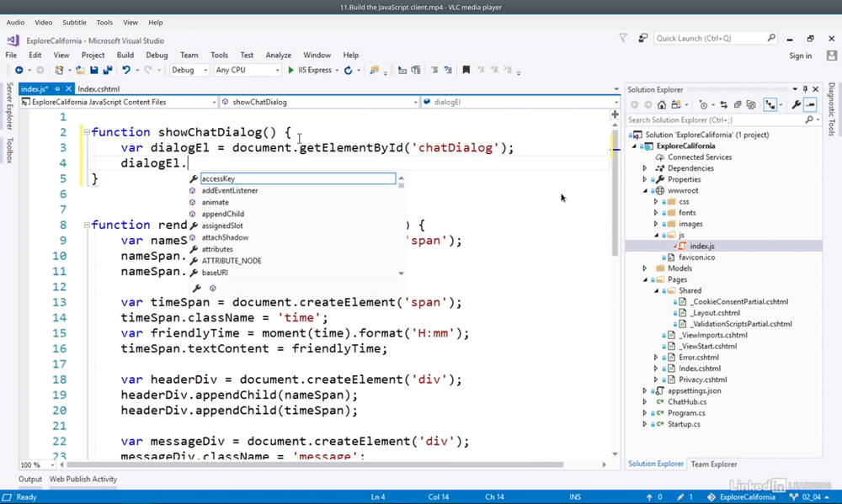Image resolution: width=842 pixels, height=504 pixels.
Task: Click the IntelliSense list scroll-down arrow
Action: pyautogui.click(x=401, y=273)
